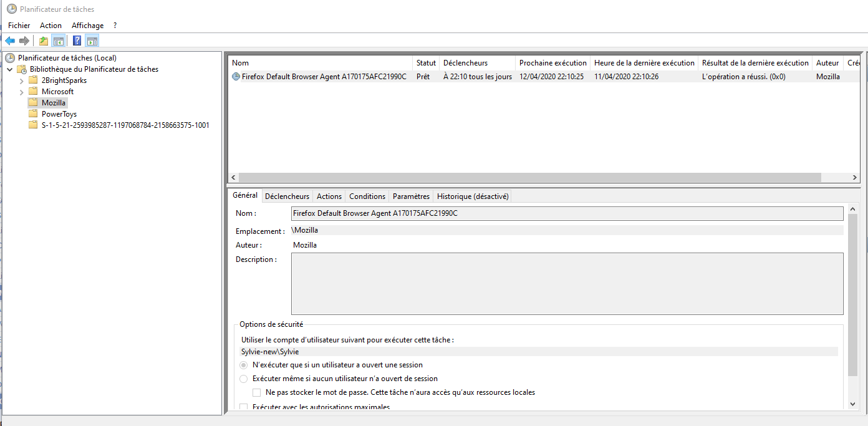
Task: Select Bibliothèque du Planificateur de tâches
Action: click(x=94, y=69)
